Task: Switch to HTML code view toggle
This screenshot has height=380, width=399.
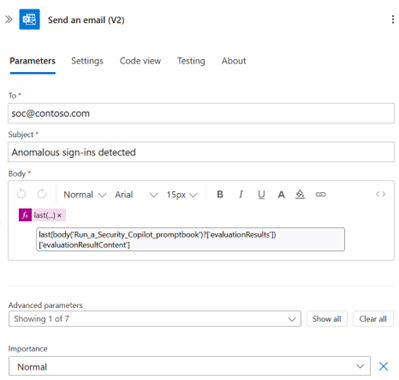Action: pos(381,194)
